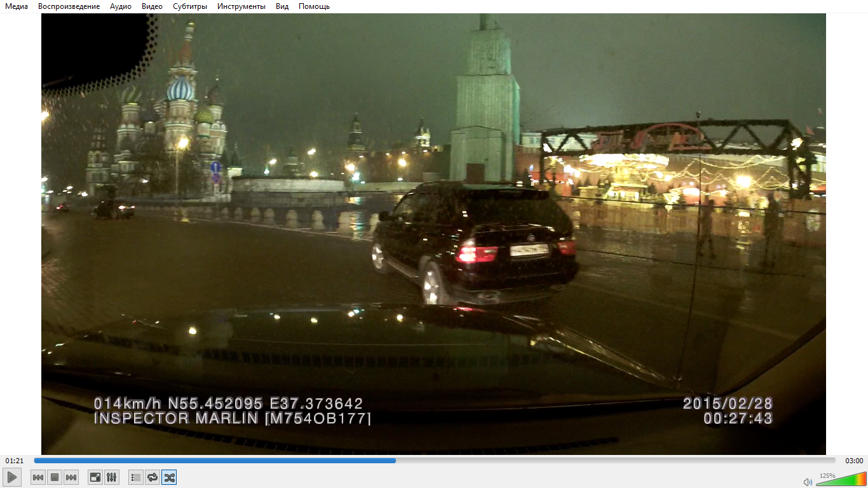Image resolution: width=868 pixels, height=488 pixels.
Task: Seek on the playback progress bar
Action: pyautogui.click(x=435, y=461)
